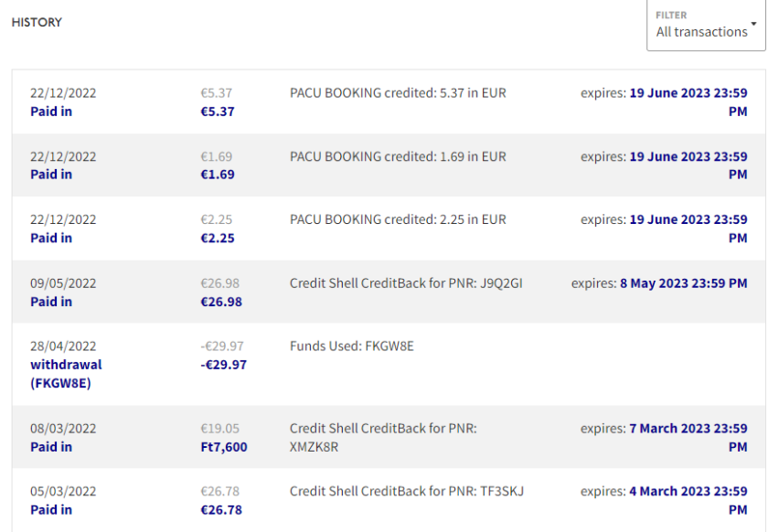The height and width of the screenshot is (532, 768).
Task: Click the -€29.97 withdrawal amount
Action: coord(224,365)
